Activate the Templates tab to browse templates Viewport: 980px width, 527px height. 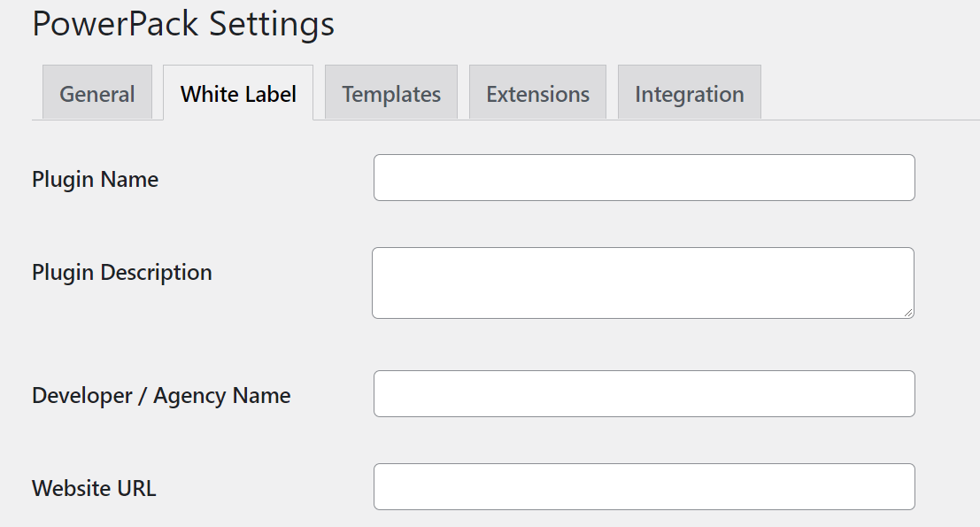pyautogui.click(x=390, y=93)
